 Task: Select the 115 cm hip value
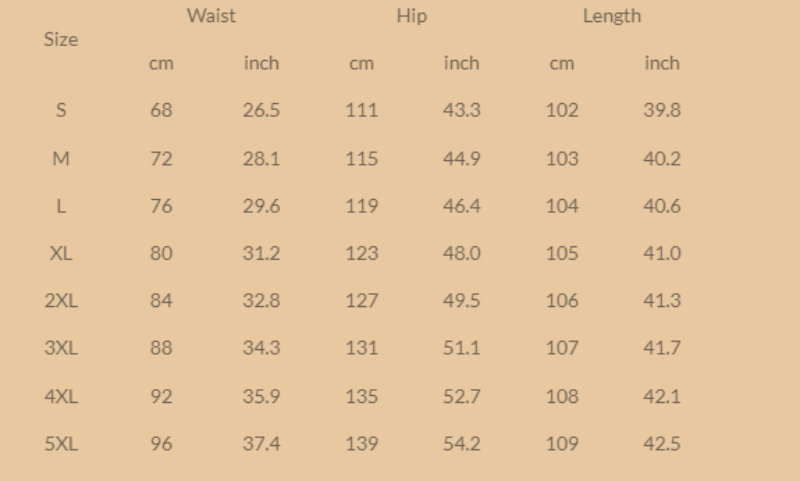(361, 158)
